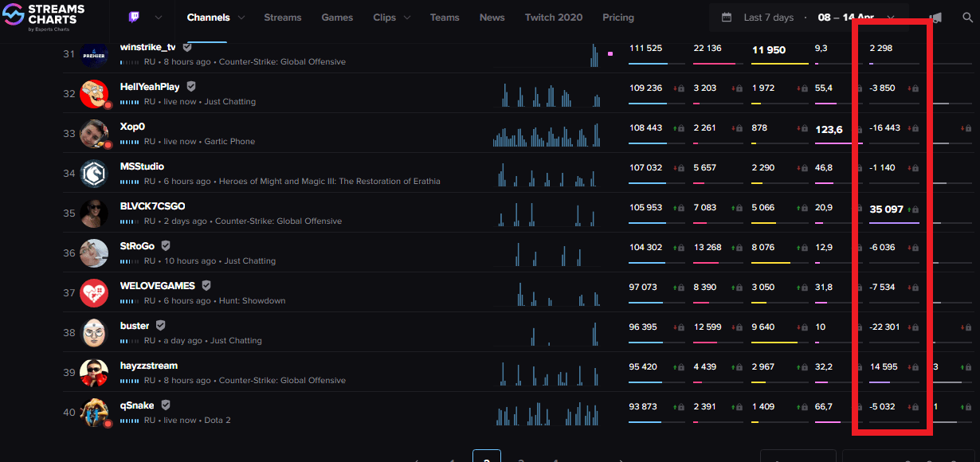Click the calendar icon in date picker
This screenshot has height=462, width=980.
click(x=727, y=17)
